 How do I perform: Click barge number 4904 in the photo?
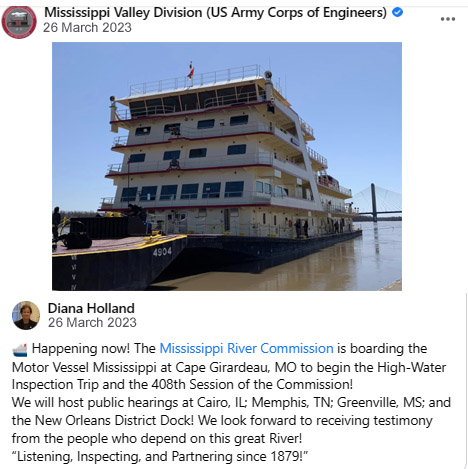pyautogui.click(x=162, y=252)
